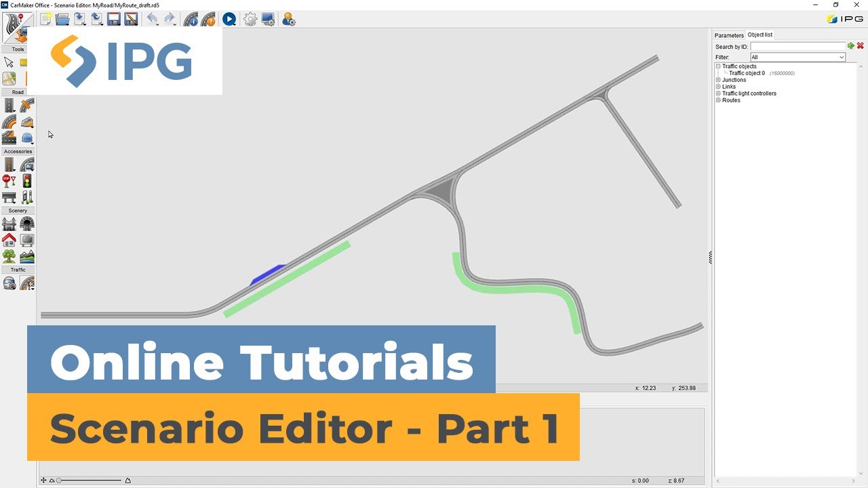Create a new scenario file
Image resolution: width=868 pixels, height=488 pixels.
coord(45,19)
